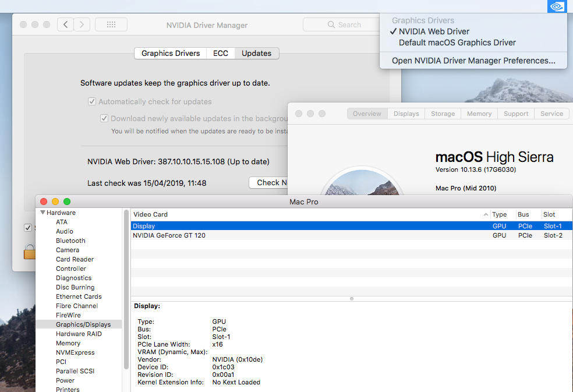Open Displays tab in About This Mac

406,114
